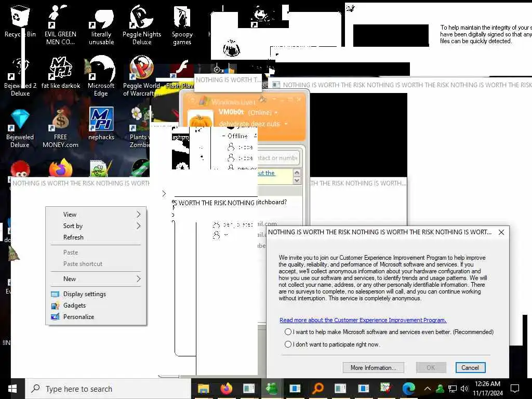Screen dimensions: 532x399
Task: Open Peggle World of Warcraft shortcut
Action: [x=141, y=76]
